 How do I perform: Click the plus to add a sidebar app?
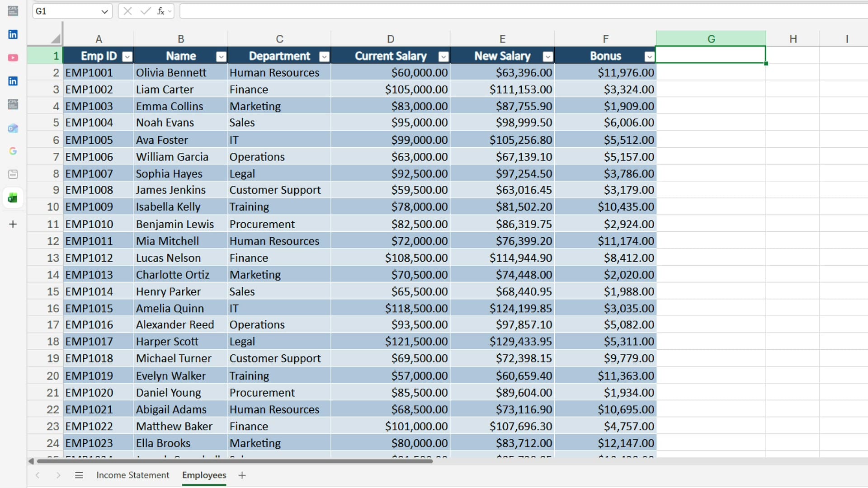(x=13, y=224)
